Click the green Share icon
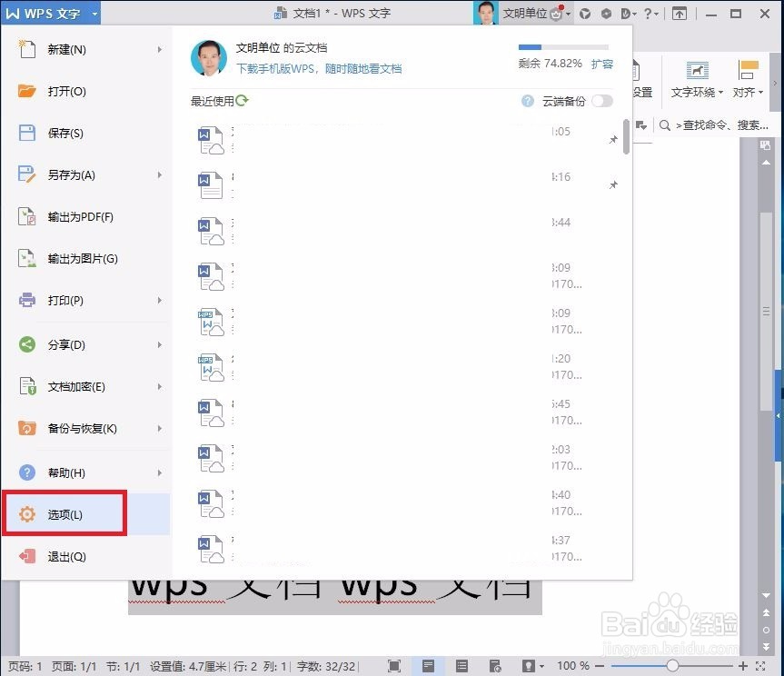This screenshot has height=676, width=784. tap(27, 344)
